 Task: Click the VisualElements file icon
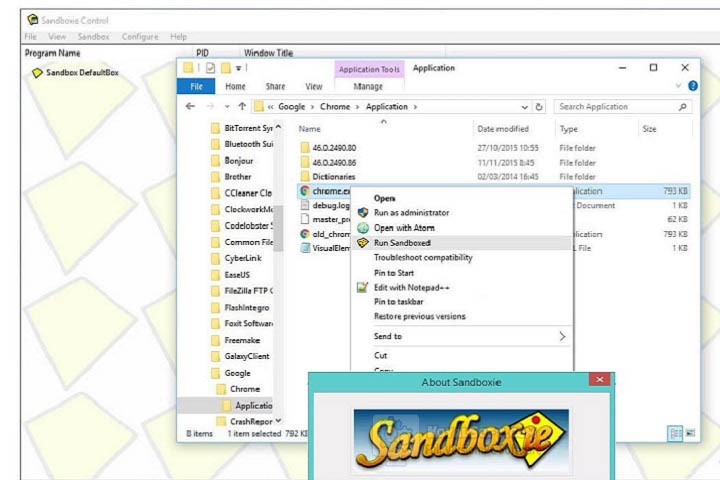[304, 248]
